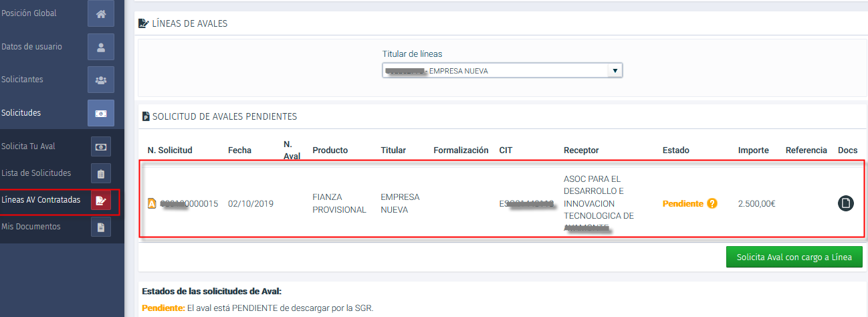Click the clipboard icon beside Lista de Solicitudes
Image resolution: width=868 pixels, height=317 pixels.
pos(100,174)
